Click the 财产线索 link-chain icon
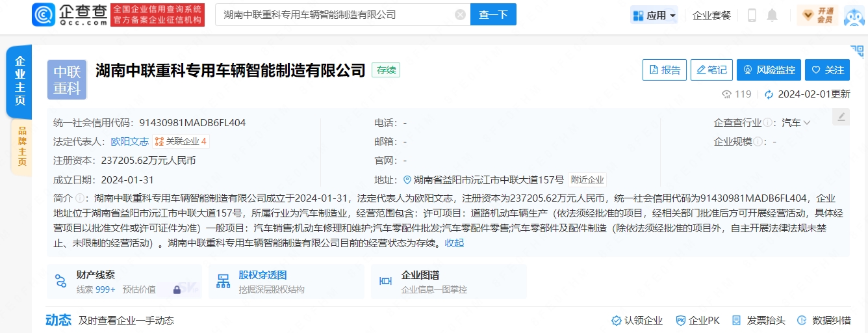This screenshot has height=333, width=868. point(61,281)
